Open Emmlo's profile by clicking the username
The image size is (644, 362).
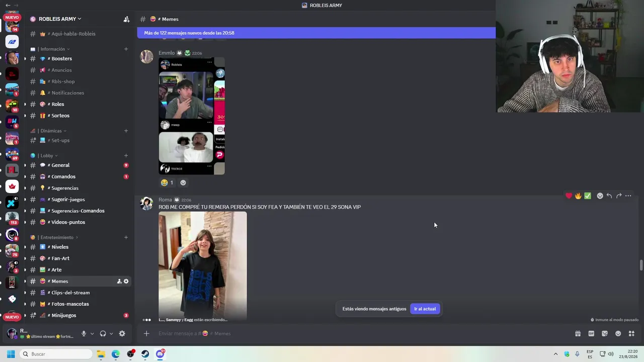[167, 53]
